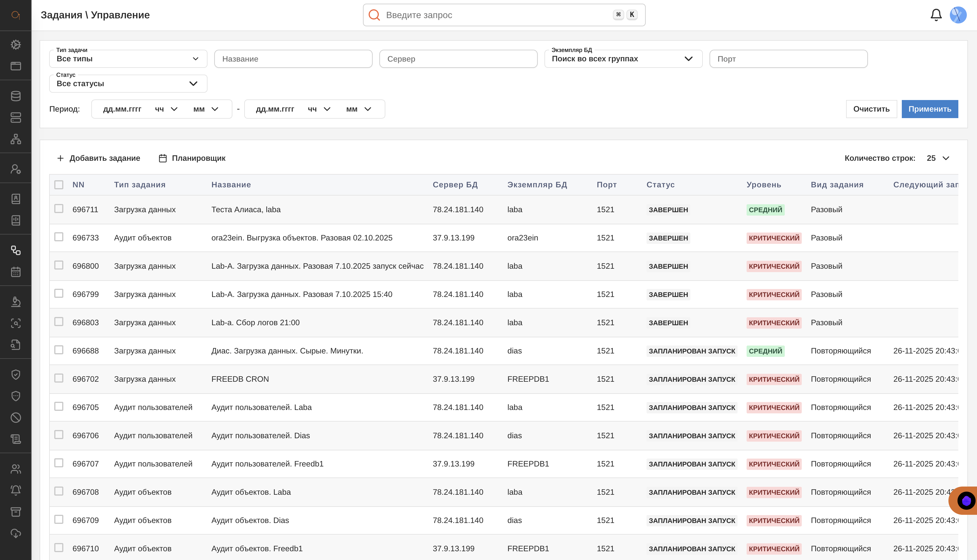Open the alarm bell sidebar icon

point(16,490)
